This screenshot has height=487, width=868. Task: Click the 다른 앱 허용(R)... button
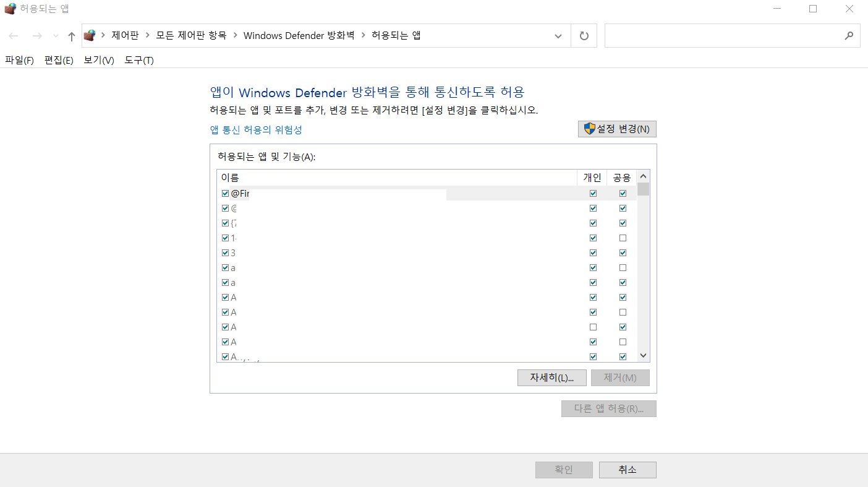pos(609,408)
